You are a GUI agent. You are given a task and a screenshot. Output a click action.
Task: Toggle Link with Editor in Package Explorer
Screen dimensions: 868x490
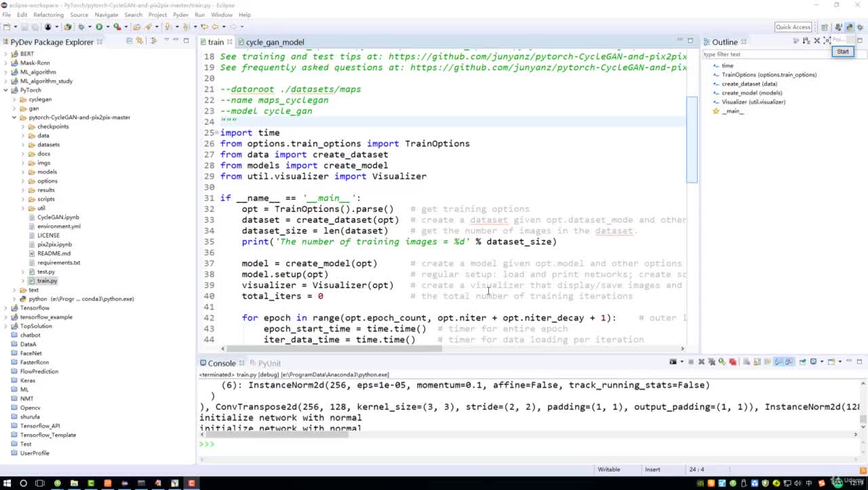[x=140, y=41]
